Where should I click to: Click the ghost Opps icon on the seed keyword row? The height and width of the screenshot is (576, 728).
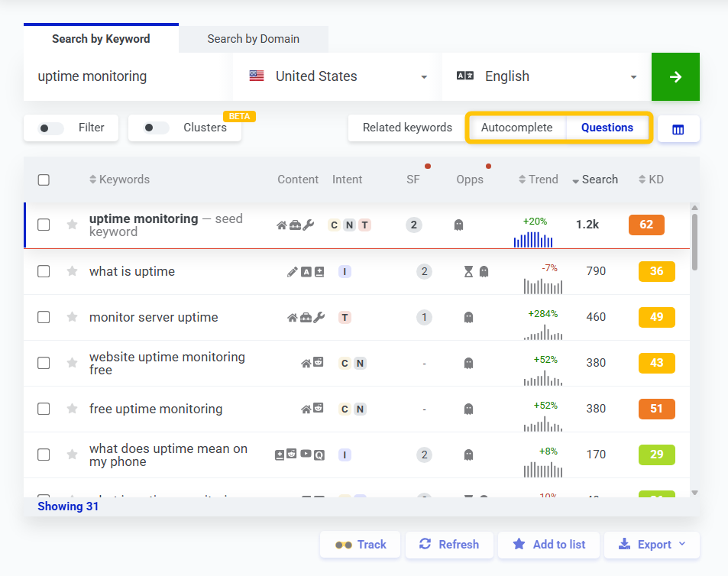[x=458, y=225]
